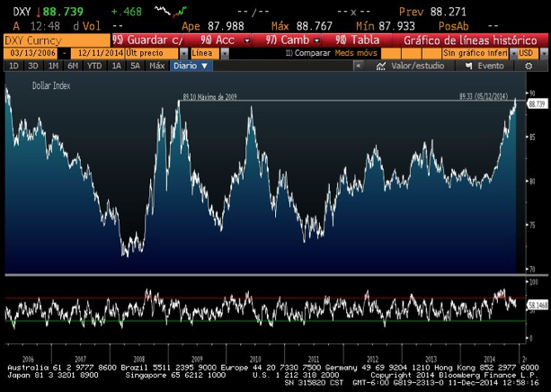551x392 pixels.
Task: Select the 1A range tab
Action: click(116, 66)
